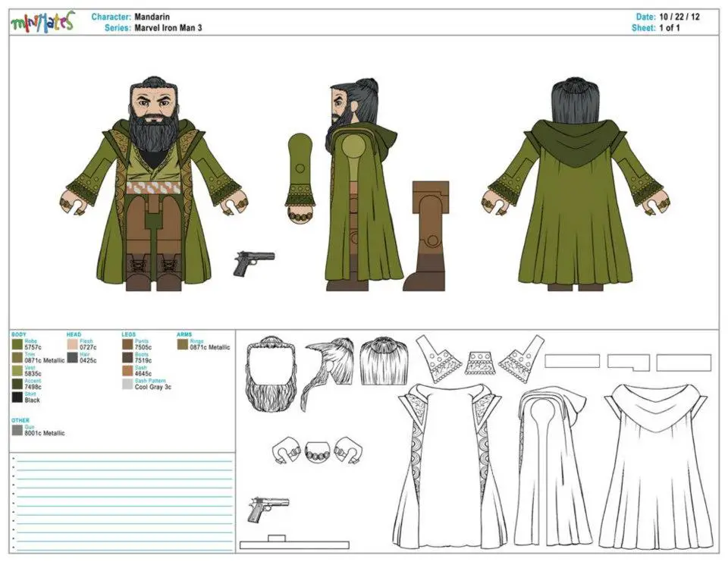728x562 pixels.
Task: Click the sheet value '1 of 1'
Action: pos(670,28)
